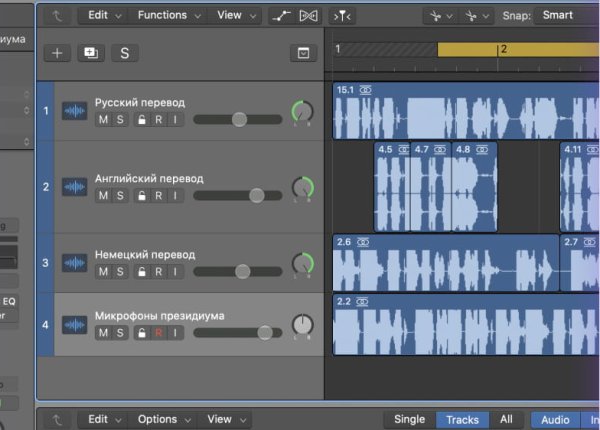The width and height of the screenshot is (600, 430).
Task: Click the Немецкий перевод track name
Action: [x=145, y=255]
